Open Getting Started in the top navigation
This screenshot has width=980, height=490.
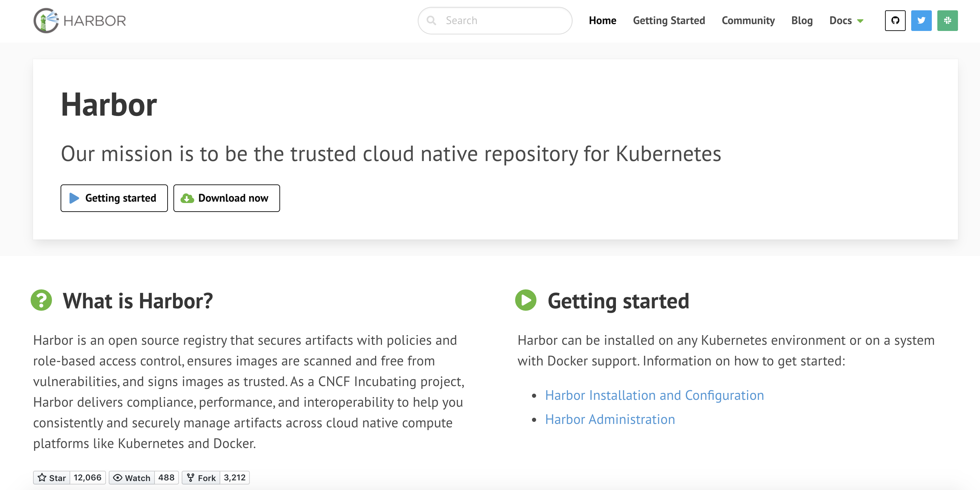[x=669, y=21]
